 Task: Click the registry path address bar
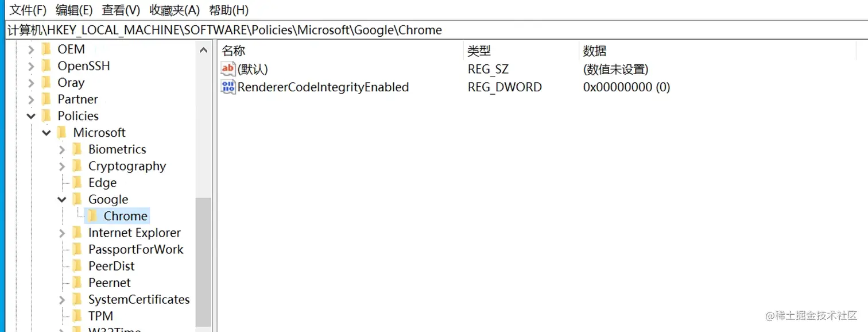[402, 30]
